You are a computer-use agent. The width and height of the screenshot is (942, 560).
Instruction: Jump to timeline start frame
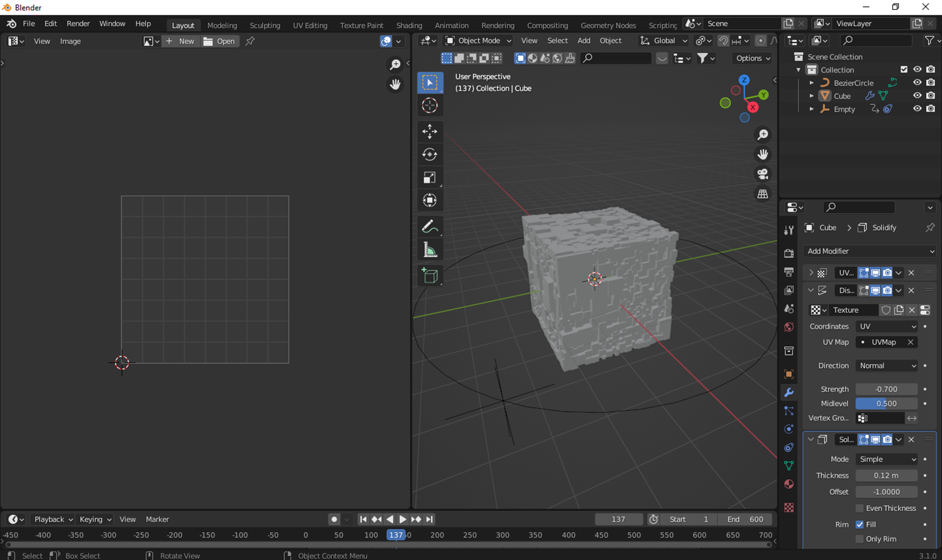click(x=363, y=519)
